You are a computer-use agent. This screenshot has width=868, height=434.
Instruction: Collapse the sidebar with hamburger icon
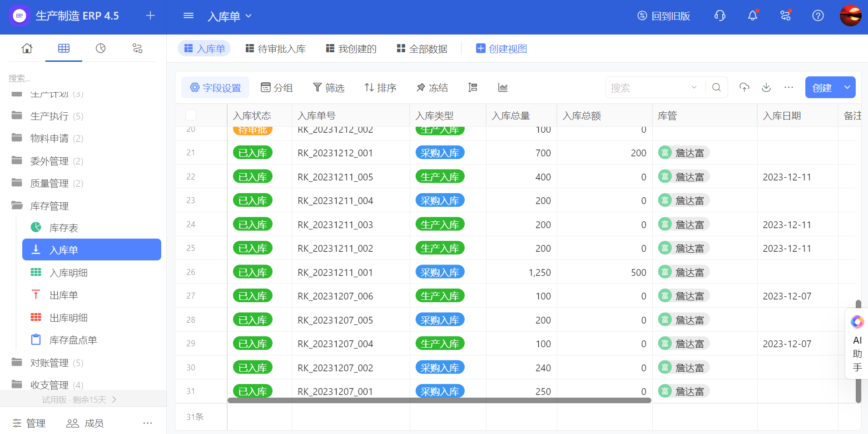point(188,16)
